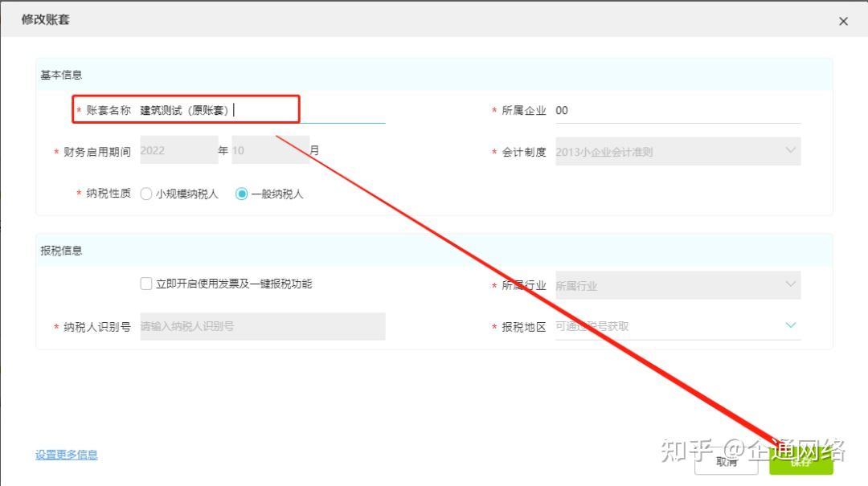Click the 财务启用期间 month field 10
Viewport: 868px width, 486px height.
click(x=270, y=150)
